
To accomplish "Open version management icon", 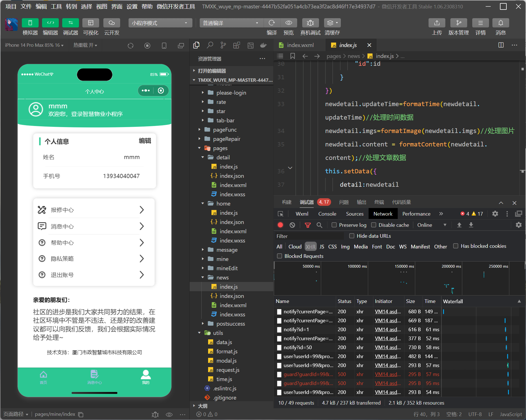I will (459, 23).
